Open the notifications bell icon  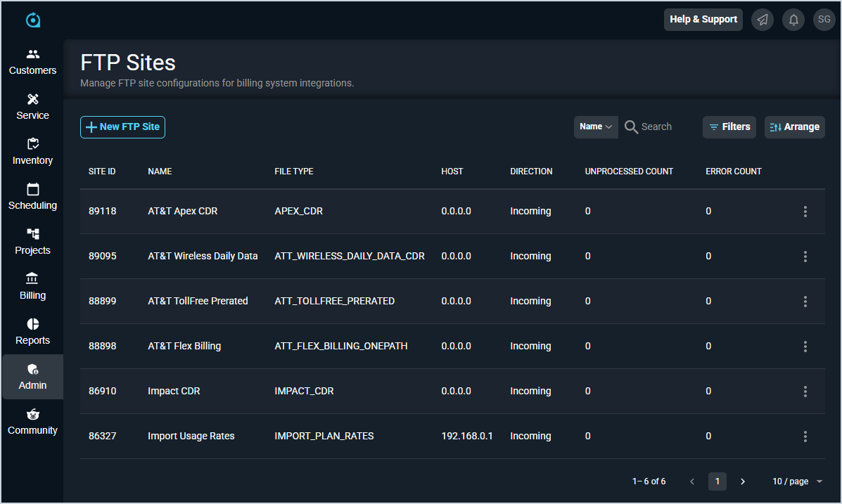coord(793,20)
